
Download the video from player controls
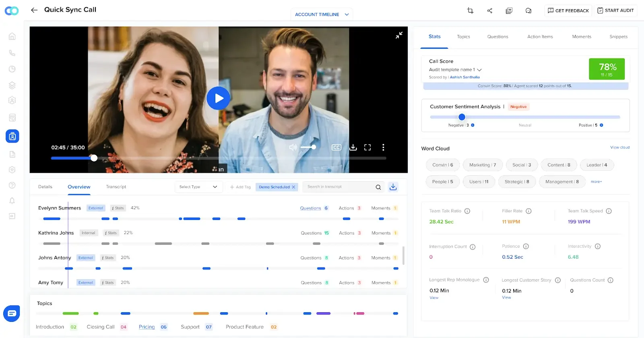coord(353,147)
